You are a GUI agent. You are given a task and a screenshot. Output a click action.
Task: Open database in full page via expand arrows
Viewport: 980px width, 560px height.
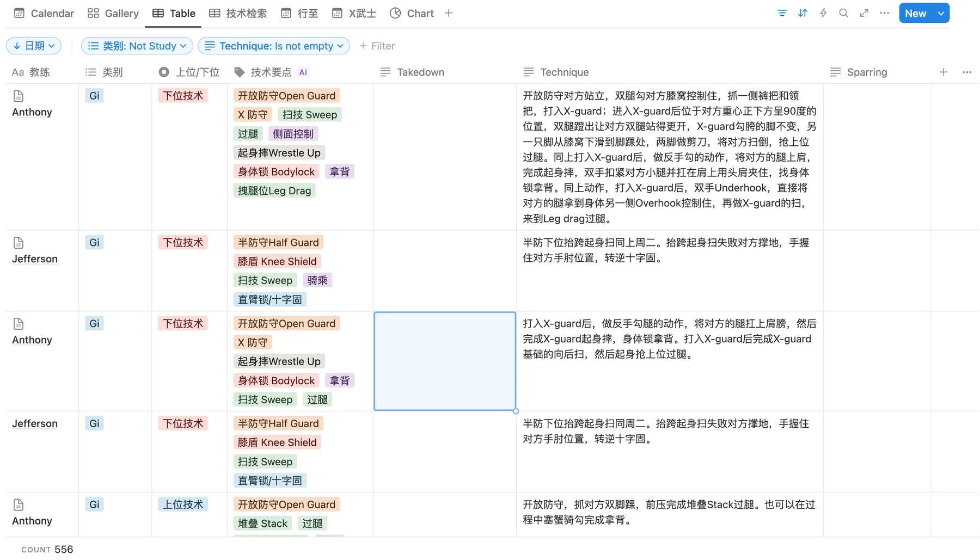click(x=864, y=13)
